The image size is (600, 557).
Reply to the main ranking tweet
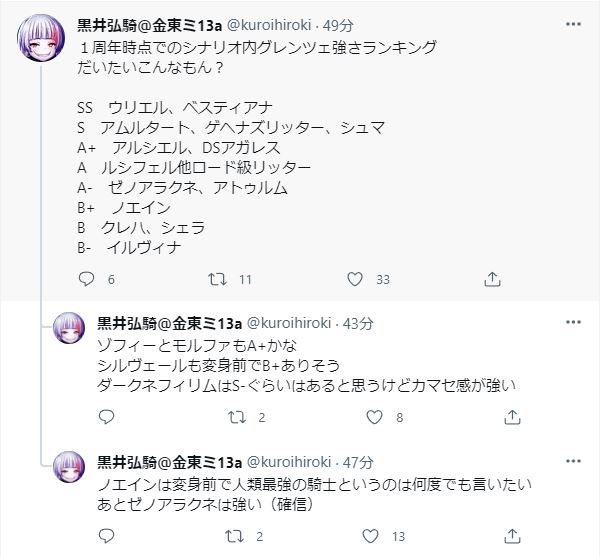point(85,280)
